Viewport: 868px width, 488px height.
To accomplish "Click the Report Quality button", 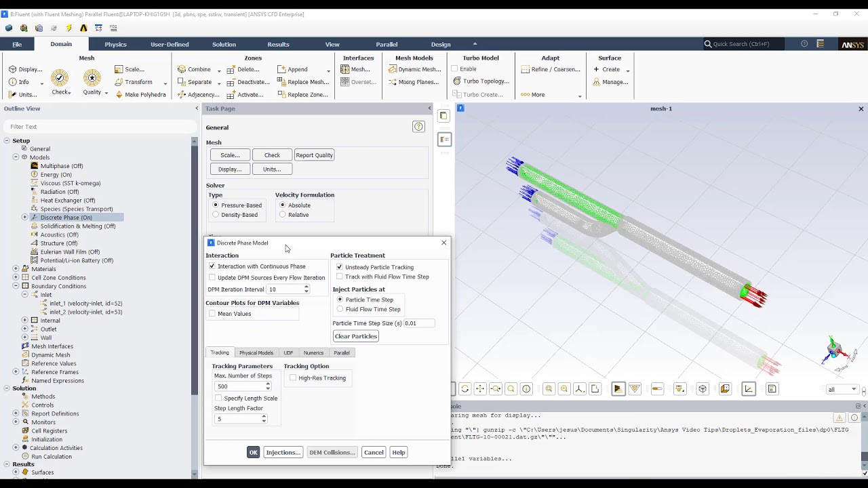I will coord(314,155).
